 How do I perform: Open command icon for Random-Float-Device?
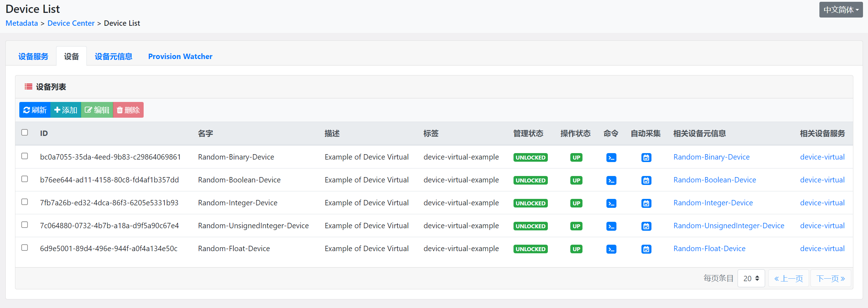pos(611,249)
